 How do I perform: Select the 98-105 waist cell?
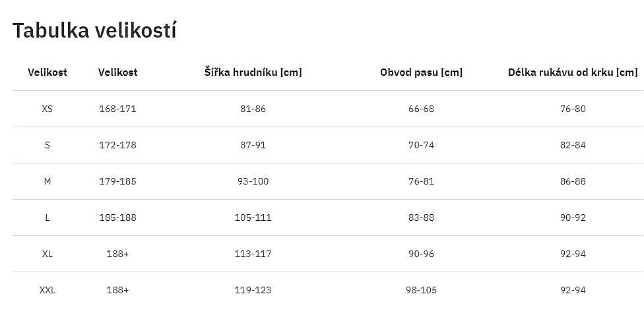421,290
